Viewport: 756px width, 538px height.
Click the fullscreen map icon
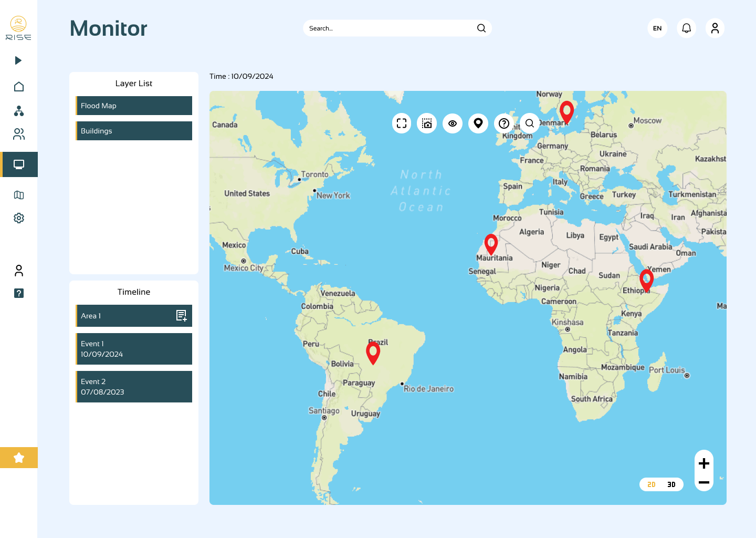[x=402, y=123]
